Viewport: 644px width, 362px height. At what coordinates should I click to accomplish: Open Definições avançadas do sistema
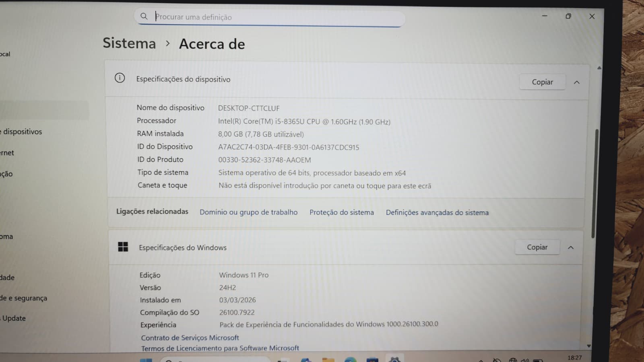437,212
